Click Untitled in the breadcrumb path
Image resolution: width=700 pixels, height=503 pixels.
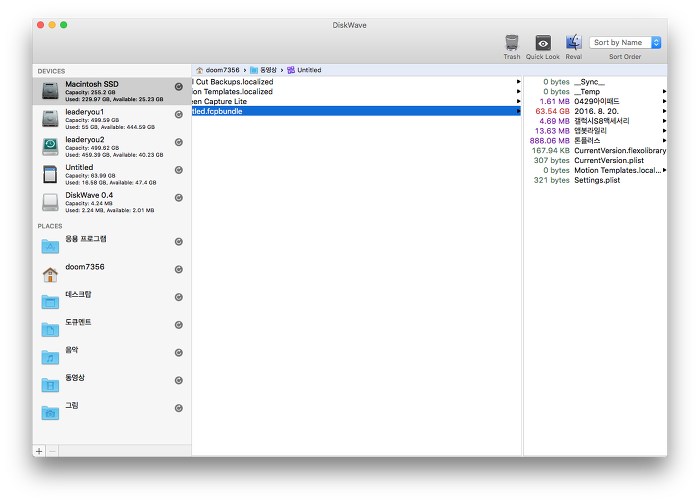304,70
